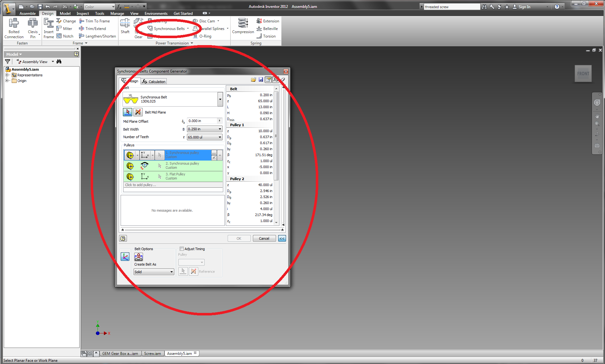Expand the Power Transmission panel arrow

pos(192,43)
